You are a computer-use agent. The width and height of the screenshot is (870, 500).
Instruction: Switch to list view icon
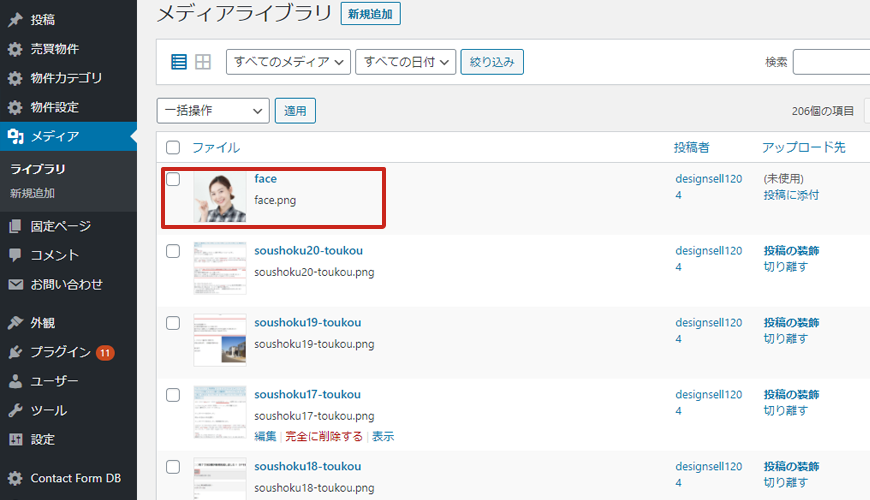179,62
